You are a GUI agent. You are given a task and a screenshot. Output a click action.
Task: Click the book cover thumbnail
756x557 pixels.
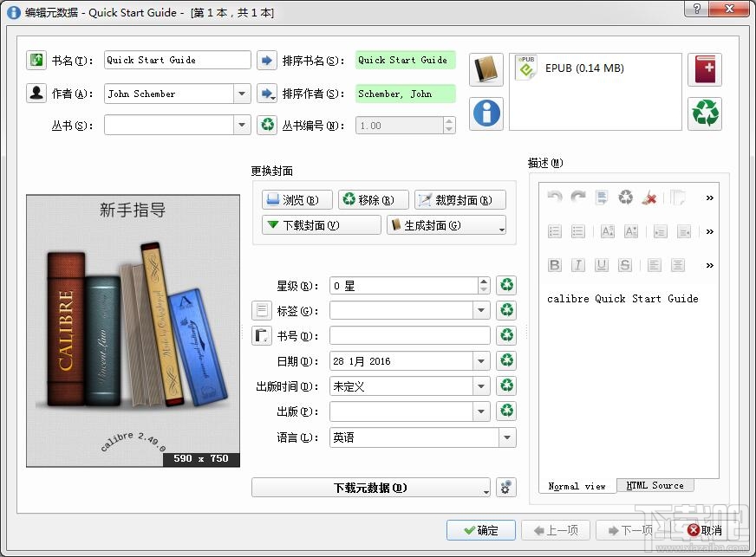click(133, 331)
